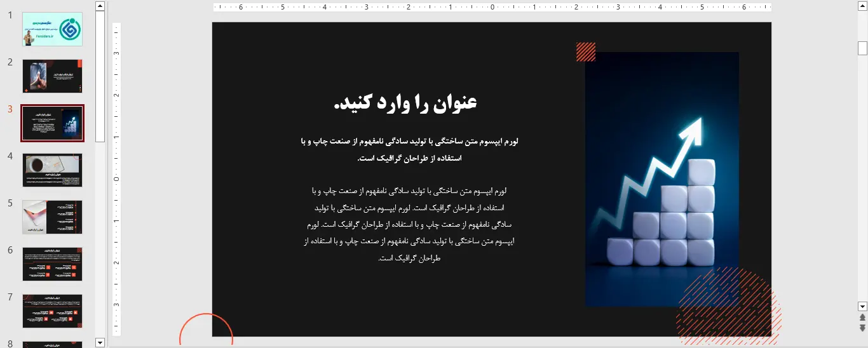Image resolution: width=868 pixels, height=348 pixels.
Task: Select the small red hatched square shape
Action: click(586, 52)
